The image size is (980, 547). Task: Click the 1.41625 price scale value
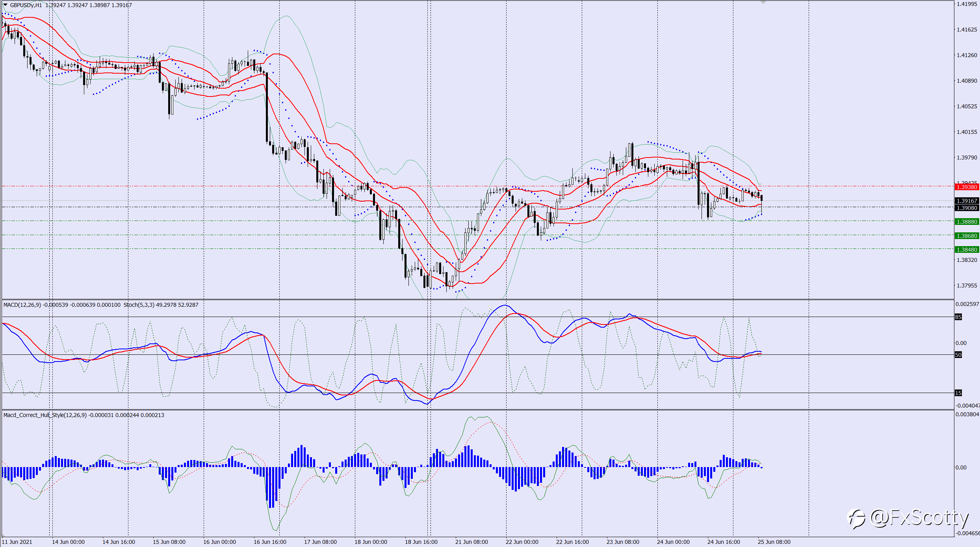967,30
